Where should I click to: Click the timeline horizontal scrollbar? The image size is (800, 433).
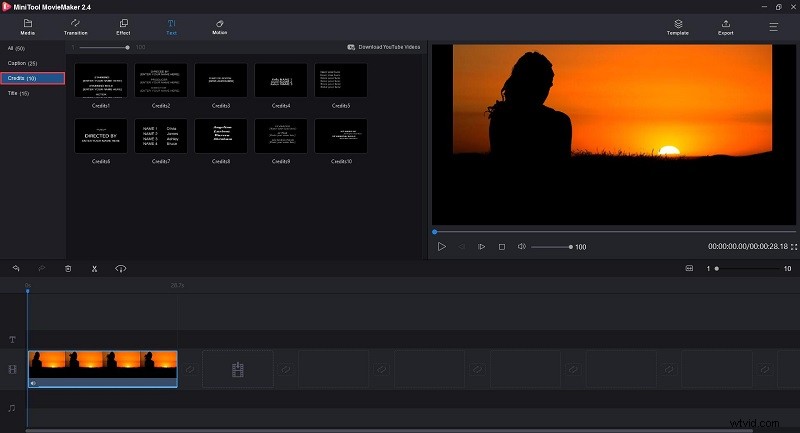[389, 431]
